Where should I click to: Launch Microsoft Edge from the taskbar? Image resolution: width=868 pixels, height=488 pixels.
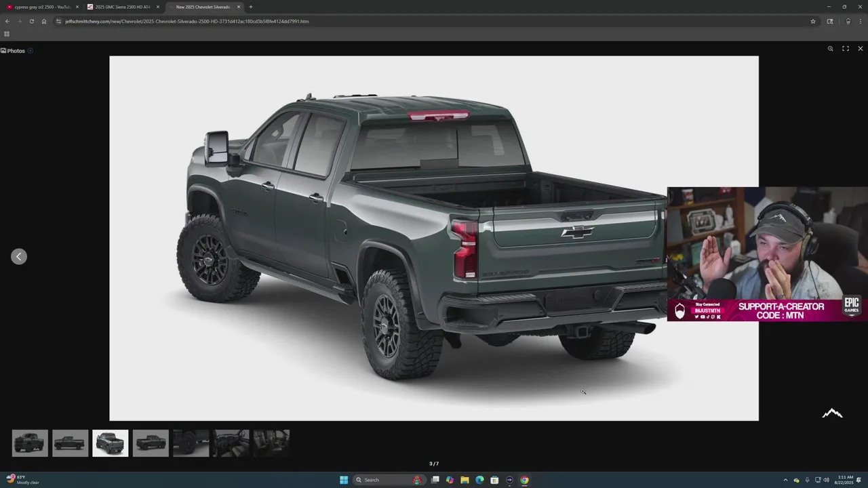pyautogui.click(x=479, y=480)
